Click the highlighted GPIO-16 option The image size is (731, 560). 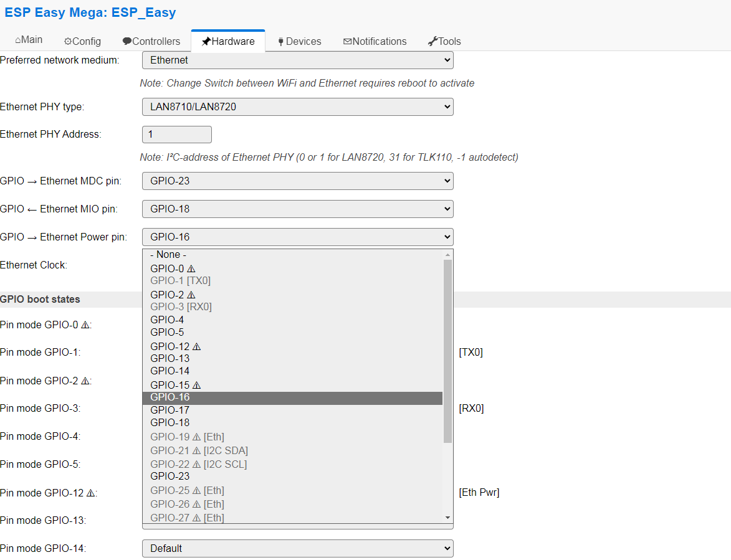point(292,397)
